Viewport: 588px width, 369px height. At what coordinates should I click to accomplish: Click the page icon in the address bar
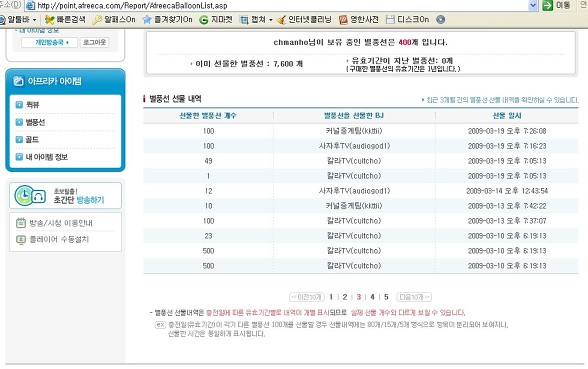click(x=31, y=6)
